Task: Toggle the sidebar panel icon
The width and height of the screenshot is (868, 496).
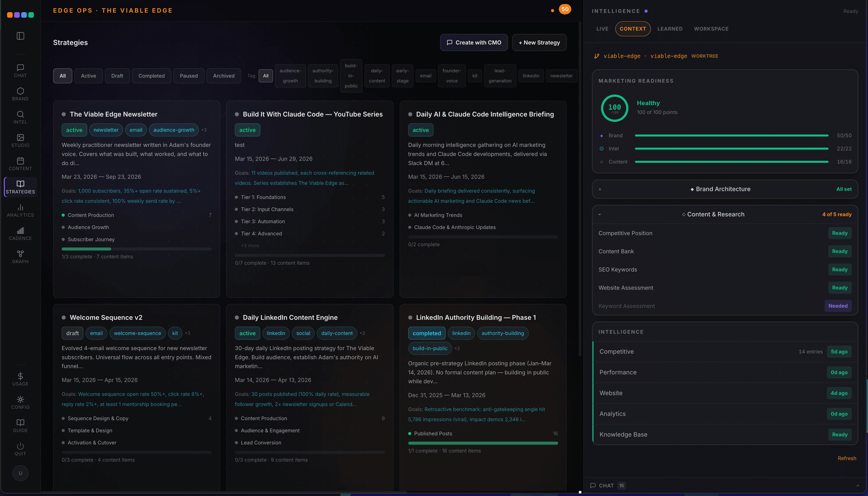Action: [x=20, y=36]
